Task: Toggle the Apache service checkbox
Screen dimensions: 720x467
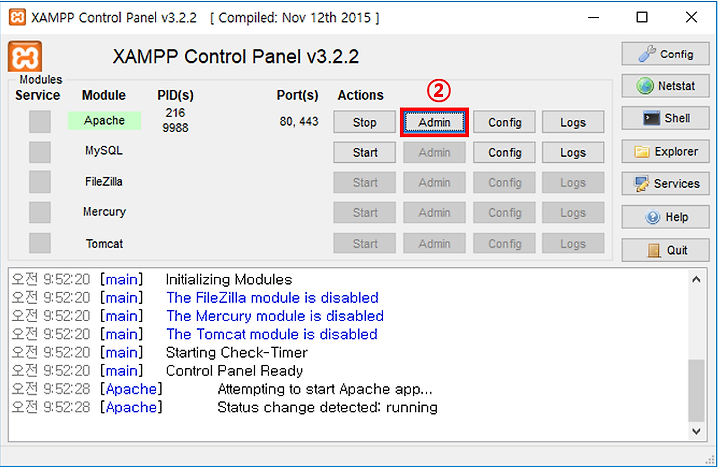Action: point(40,122)
